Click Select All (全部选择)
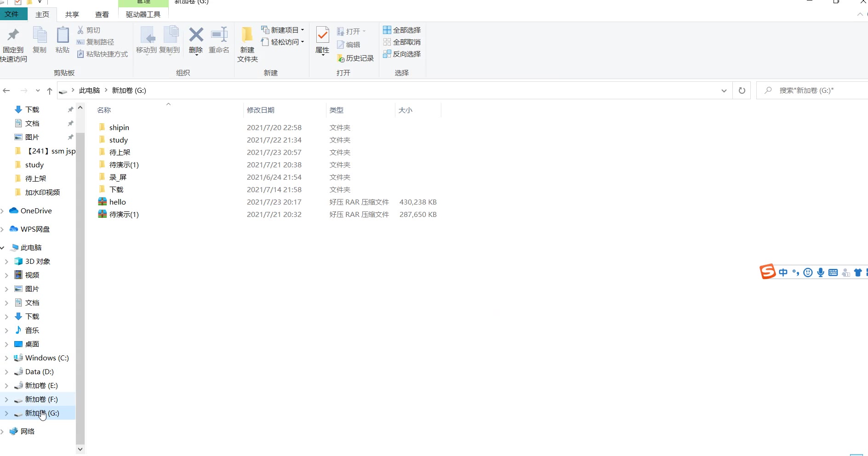Viewport: 868px width, 456px height. coord(402,30)
